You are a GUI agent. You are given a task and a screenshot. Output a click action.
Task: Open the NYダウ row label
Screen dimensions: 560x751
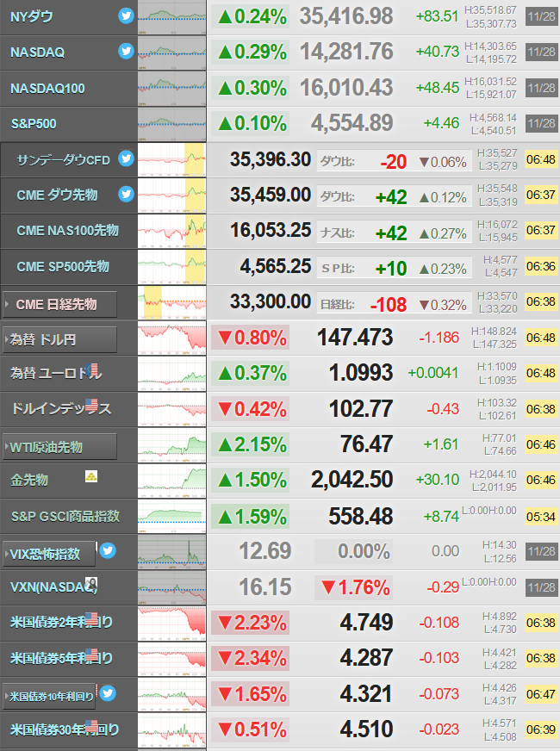click(x=32, y=16)
